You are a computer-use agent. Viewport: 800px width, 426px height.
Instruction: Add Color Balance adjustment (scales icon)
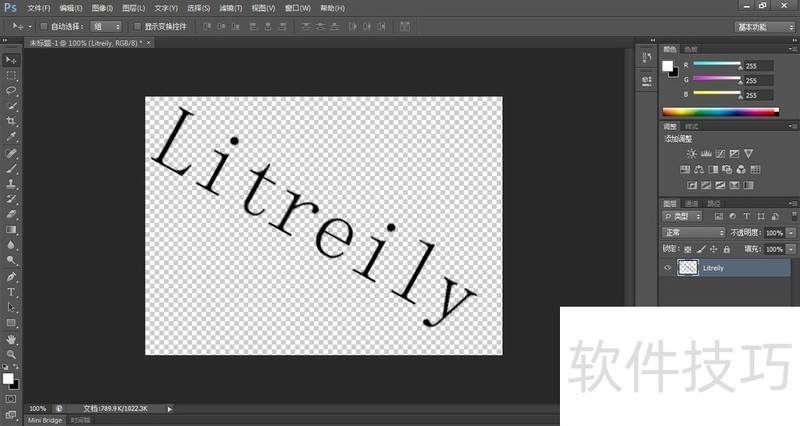tap(699, 169)
